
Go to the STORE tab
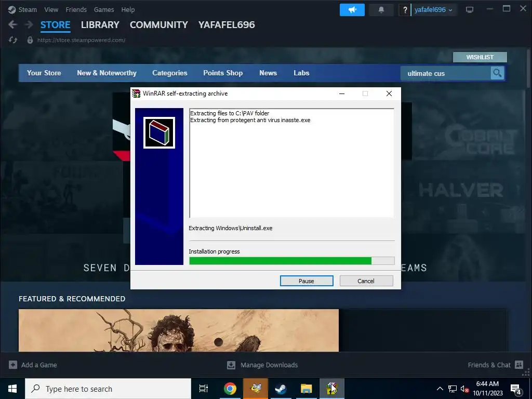coord(55,25)
